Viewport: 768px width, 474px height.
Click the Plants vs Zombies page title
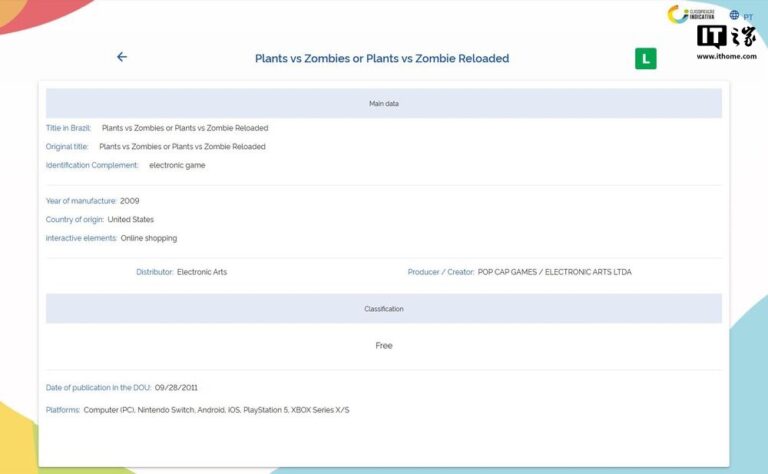click(382, 58)
